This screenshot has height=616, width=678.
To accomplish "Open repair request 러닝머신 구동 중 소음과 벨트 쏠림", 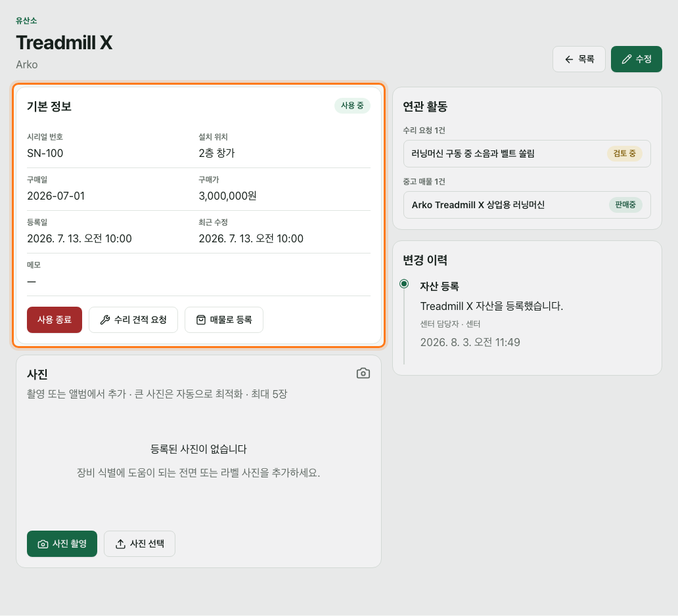I will coord(527,154).
